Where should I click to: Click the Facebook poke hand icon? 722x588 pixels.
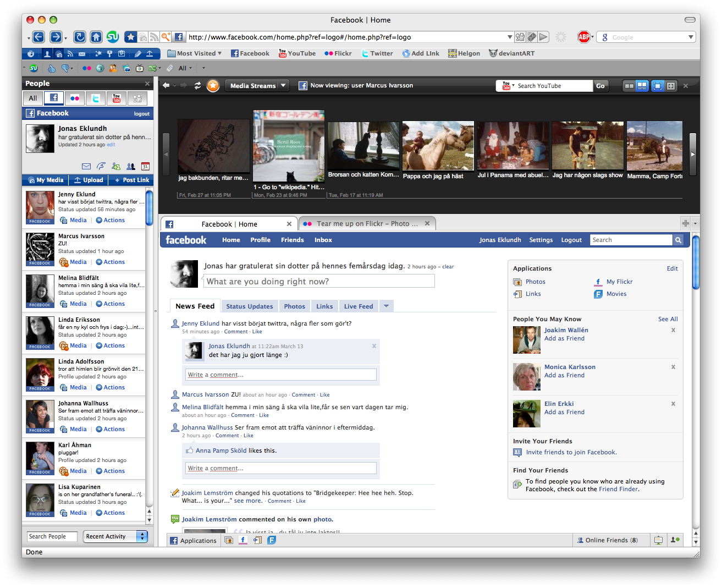coord(101,166)
